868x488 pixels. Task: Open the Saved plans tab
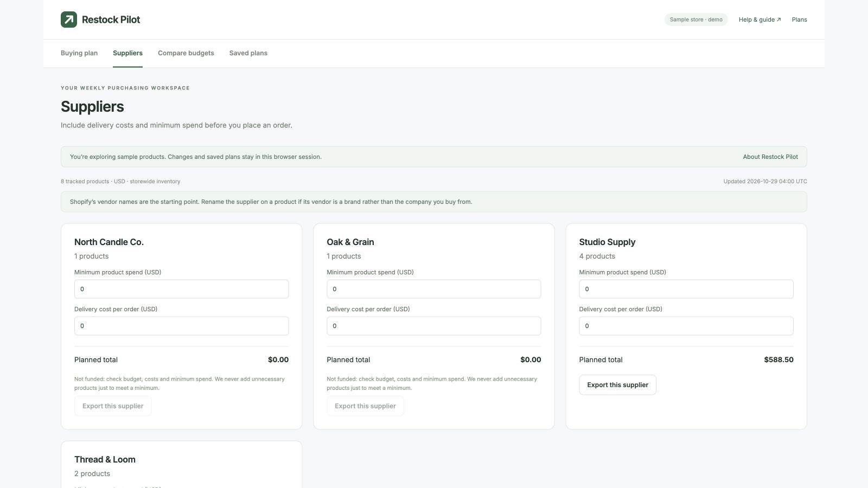pyautogui.click(x=248, y=53)
